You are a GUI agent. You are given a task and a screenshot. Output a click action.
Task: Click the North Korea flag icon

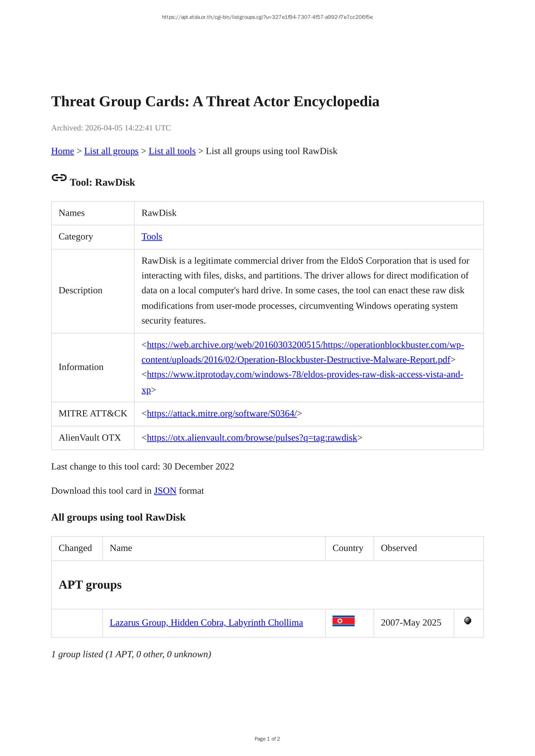click(343, 621)
